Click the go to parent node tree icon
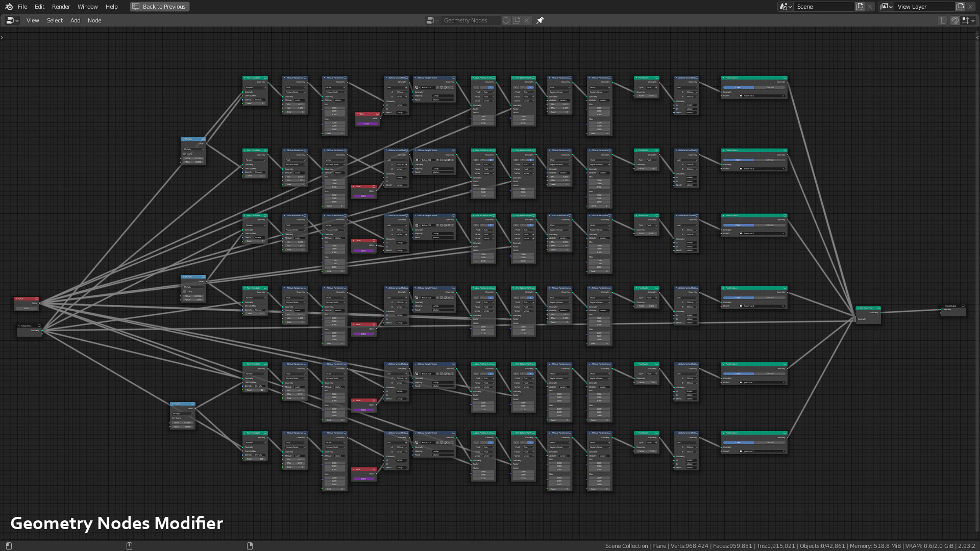This screenshot has width=980, height=551. (942, 20)
